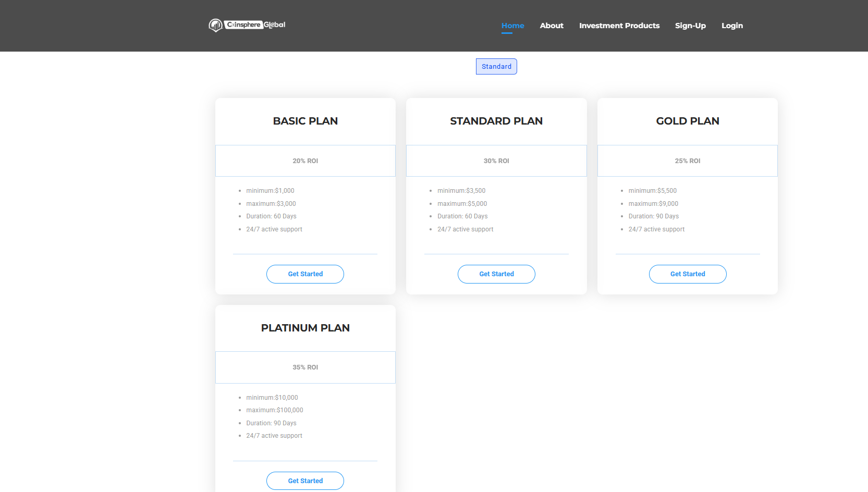Select the GOLD PLAN heading
The image size is (868, 492).
687,121
